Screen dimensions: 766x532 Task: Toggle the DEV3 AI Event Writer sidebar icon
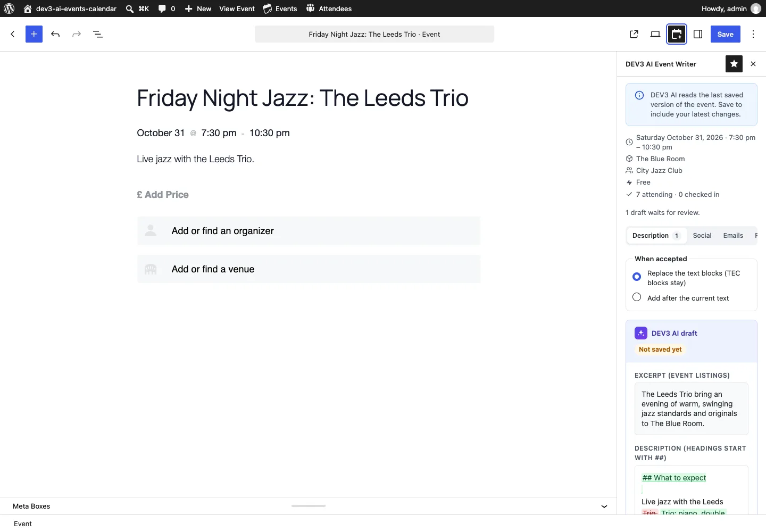(x=677, y=34)
